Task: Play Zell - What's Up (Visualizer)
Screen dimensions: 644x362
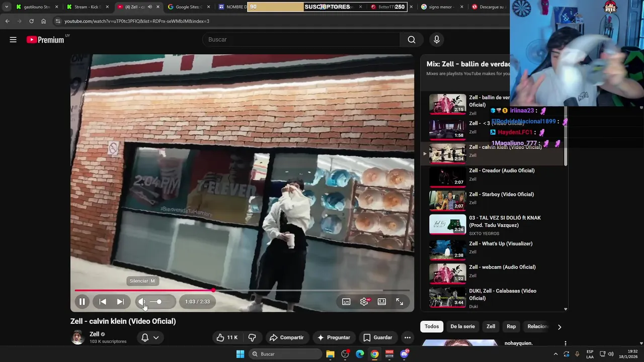Action: 501,243
